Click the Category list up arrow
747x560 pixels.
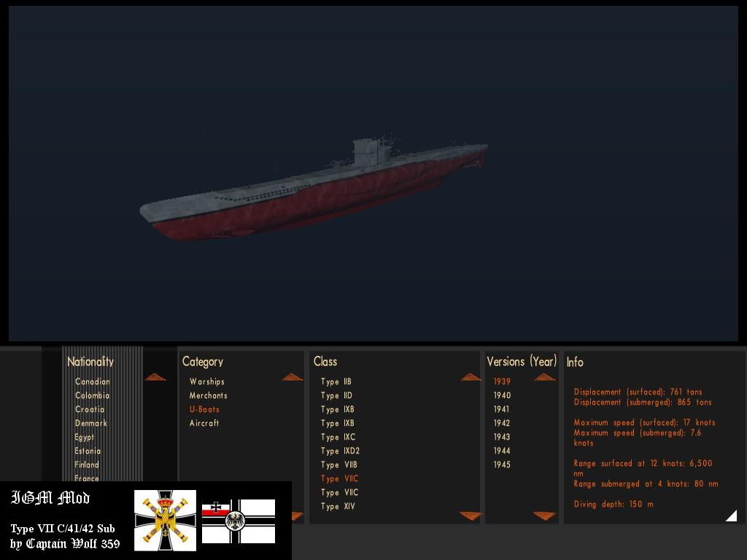tap(292, 378)
